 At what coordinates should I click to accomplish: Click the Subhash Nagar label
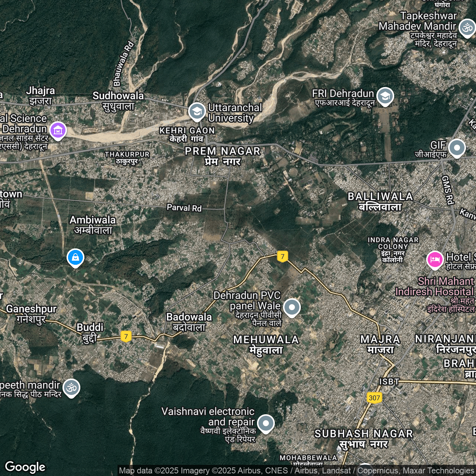pyautogui.click(x=364, y=438)
